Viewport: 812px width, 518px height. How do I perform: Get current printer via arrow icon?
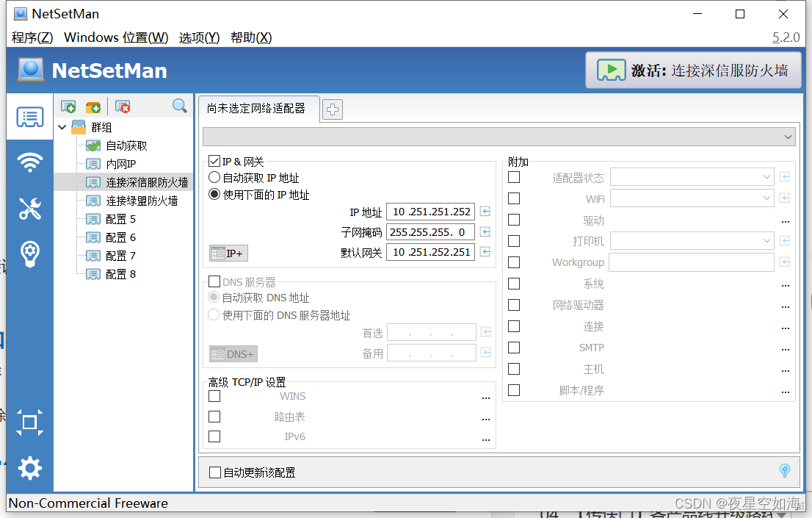click(x=785, y=241)
